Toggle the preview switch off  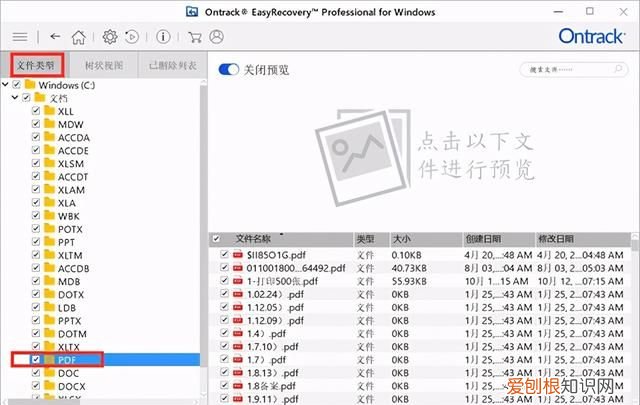[229, 69]
